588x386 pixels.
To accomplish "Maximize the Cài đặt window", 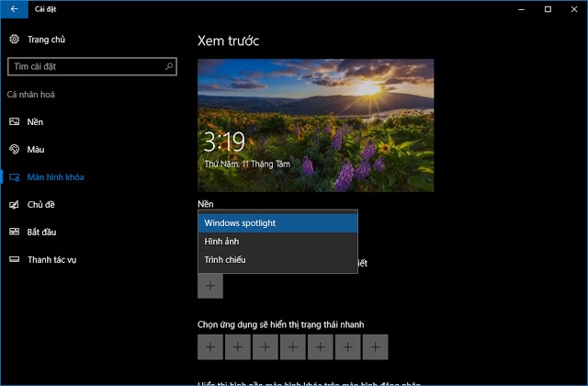I will click(548, 9).
